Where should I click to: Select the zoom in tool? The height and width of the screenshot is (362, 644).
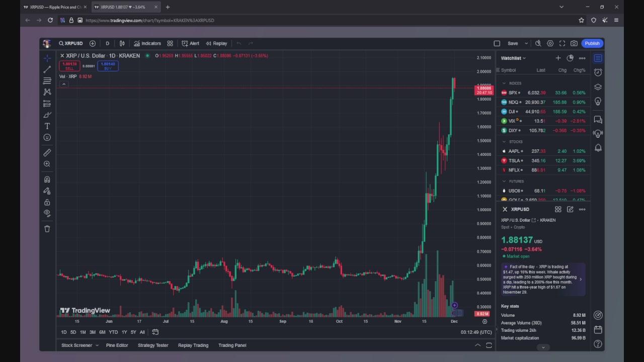point(47,164)
